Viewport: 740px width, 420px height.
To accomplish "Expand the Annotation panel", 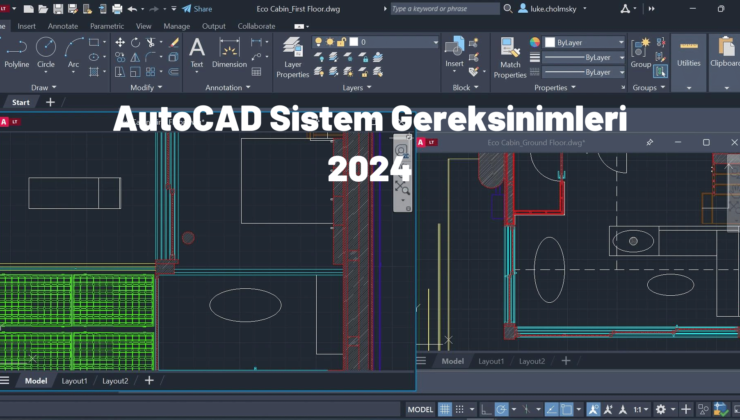I will click(x=227, y=87).
